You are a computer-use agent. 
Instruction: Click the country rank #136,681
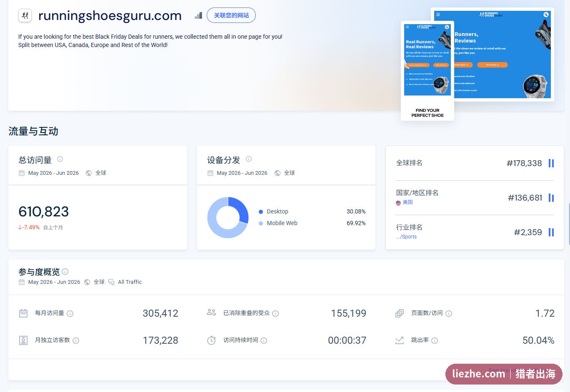(x=525, y=198)
